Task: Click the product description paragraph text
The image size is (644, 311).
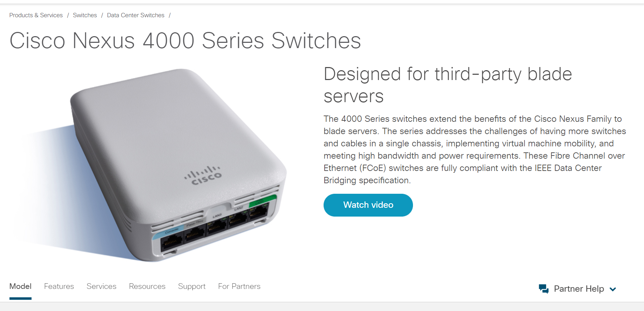Action: coord(475,150)
